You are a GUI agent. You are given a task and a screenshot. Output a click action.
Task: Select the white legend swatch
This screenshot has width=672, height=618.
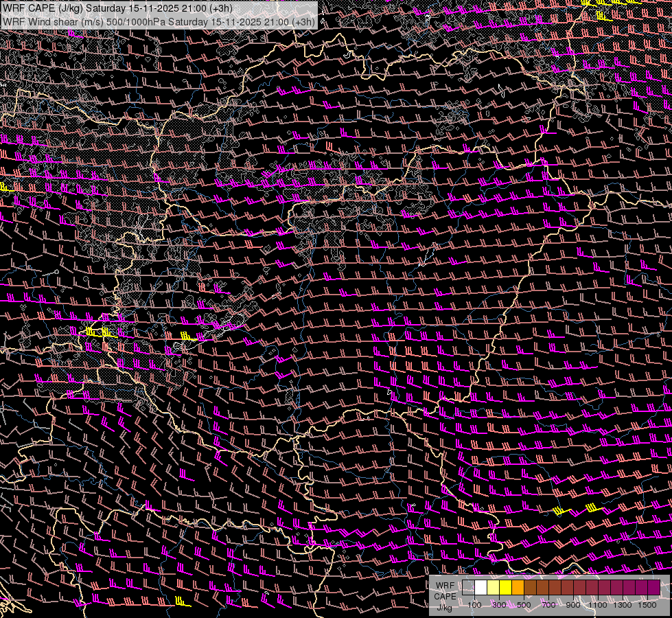pos(481,588)
